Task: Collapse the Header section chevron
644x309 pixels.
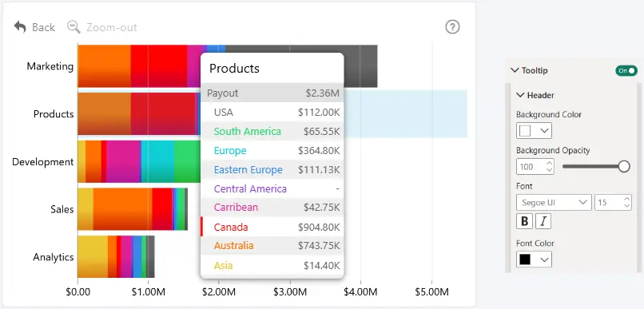Action: click(x=520, y=95)
